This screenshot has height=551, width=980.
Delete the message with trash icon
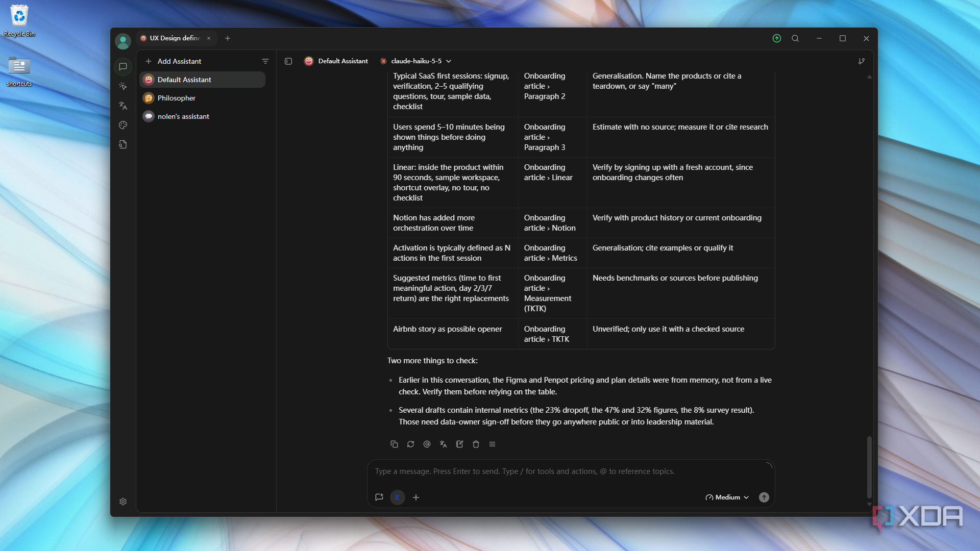[x=476, y=444]
